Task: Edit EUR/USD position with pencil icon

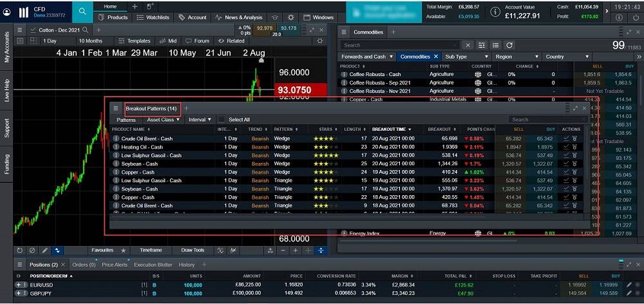Action: click(629, 285)
